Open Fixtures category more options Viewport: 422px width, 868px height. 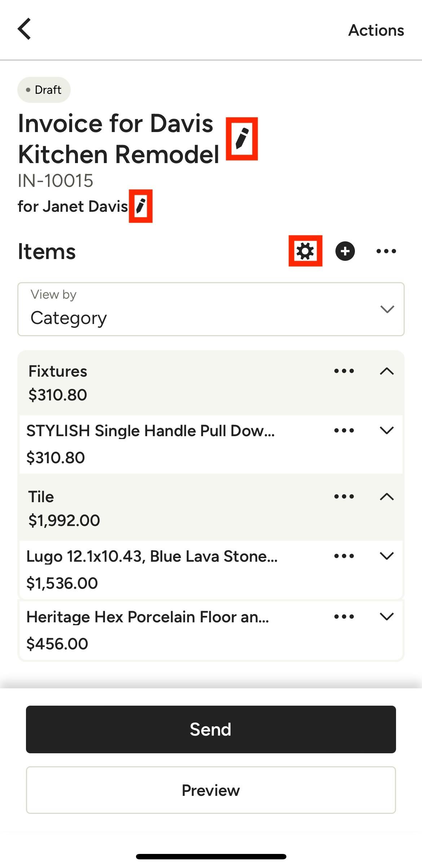[x=344, y=371]
